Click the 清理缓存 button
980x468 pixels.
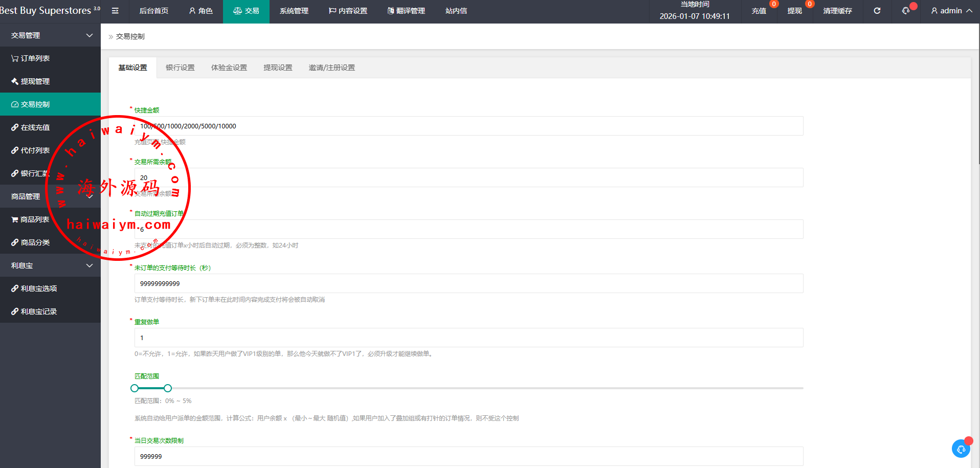[837, 11]
